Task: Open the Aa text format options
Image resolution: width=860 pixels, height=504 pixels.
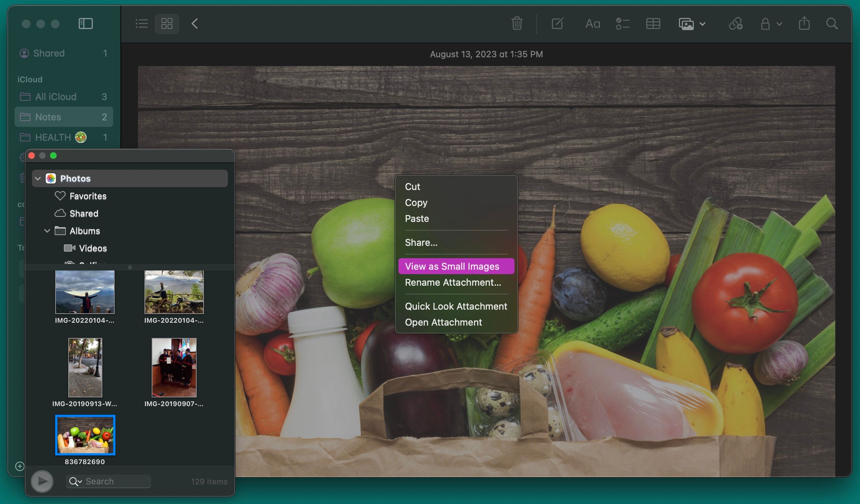Action: point(593,24)
